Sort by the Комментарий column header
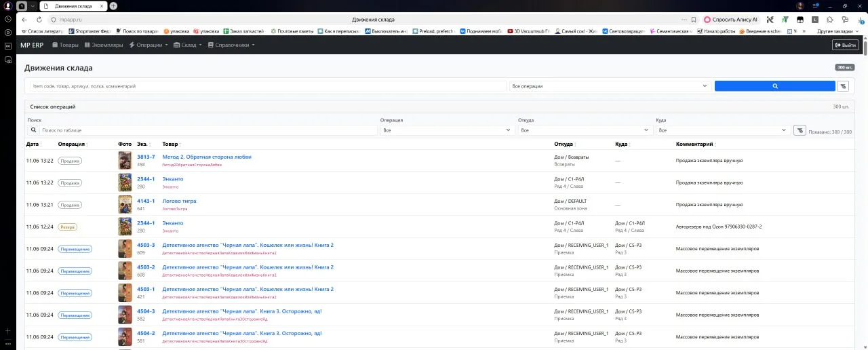Image resolution: width=868 pixels, height=350 pixels. [x=694, y=144]
